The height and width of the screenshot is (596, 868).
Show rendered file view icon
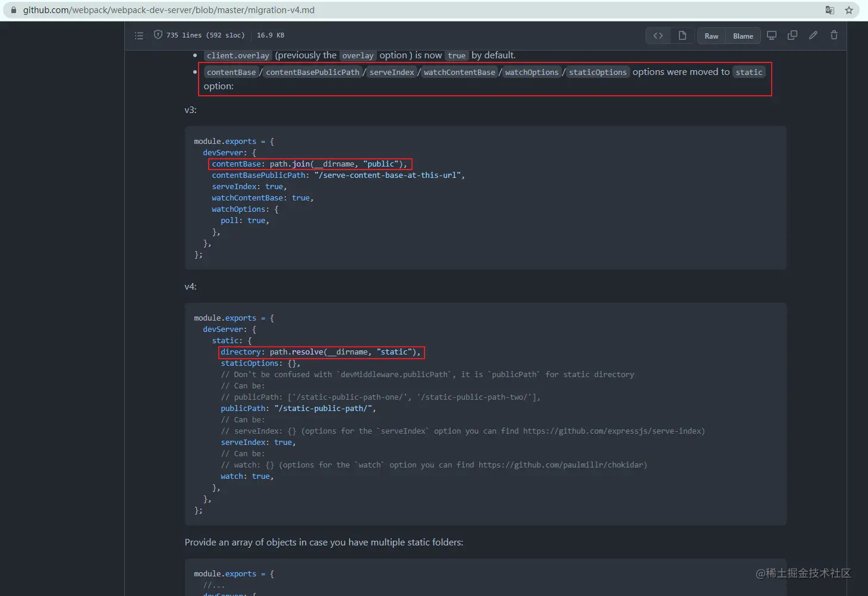(x=683, y=36)
